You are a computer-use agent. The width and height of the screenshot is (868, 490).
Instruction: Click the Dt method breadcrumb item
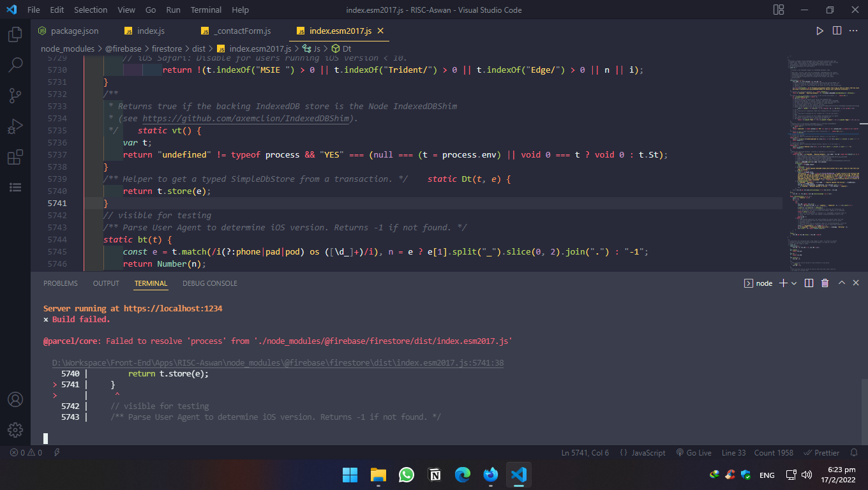(x=341, y=48)
